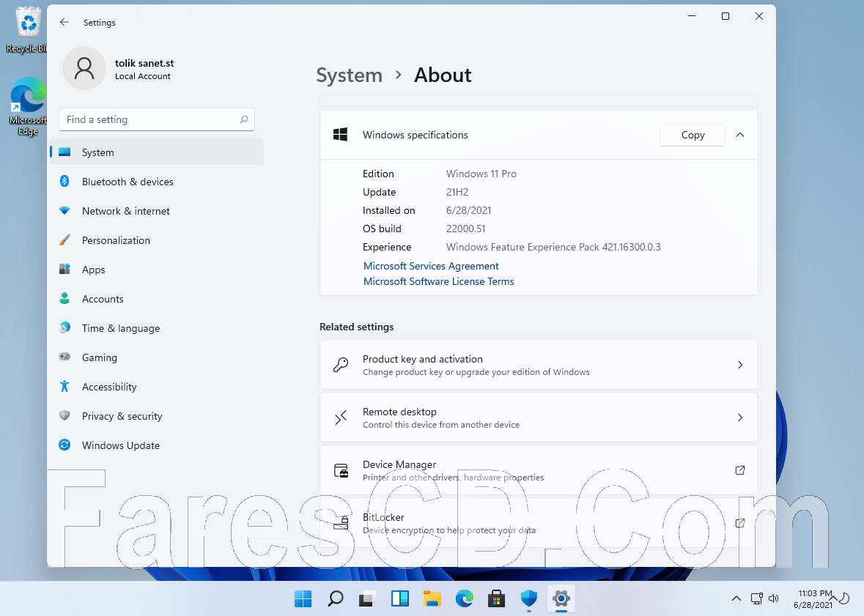
Task: Click the Apps icon in the sidebar
Action: (x=64, y=269)
